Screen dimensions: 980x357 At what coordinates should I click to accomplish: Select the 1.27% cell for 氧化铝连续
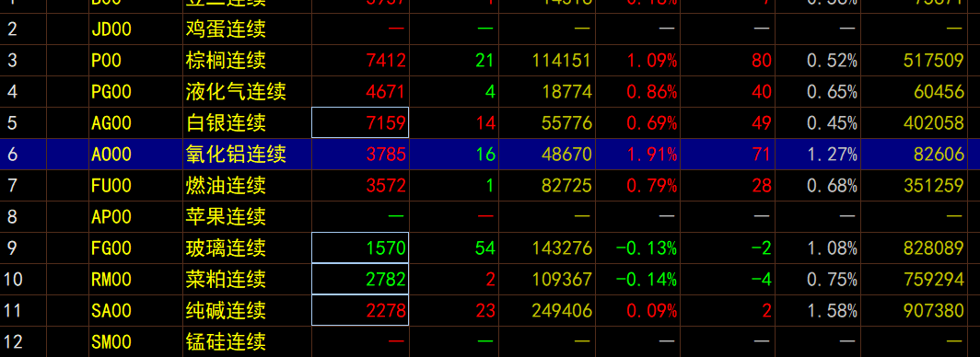coord(832,155)
